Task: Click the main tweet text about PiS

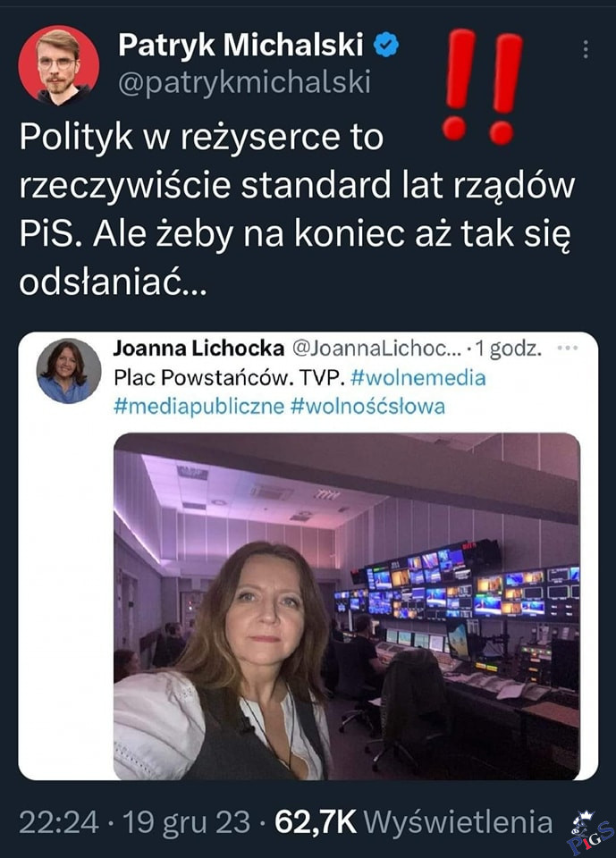Action: [x=297, y=209]
